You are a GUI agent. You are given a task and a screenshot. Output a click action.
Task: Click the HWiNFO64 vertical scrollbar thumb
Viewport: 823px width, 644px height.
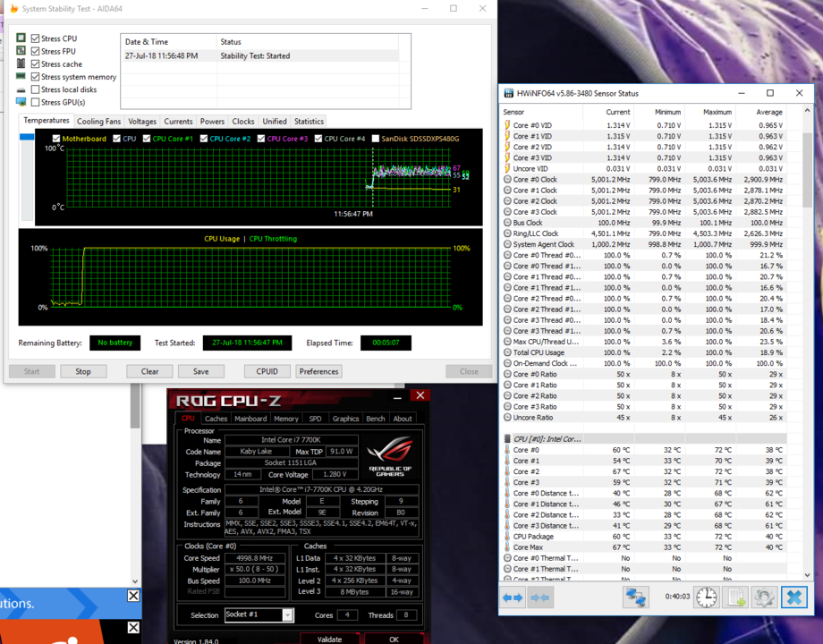pyautogui.click(x=807, y=169)
